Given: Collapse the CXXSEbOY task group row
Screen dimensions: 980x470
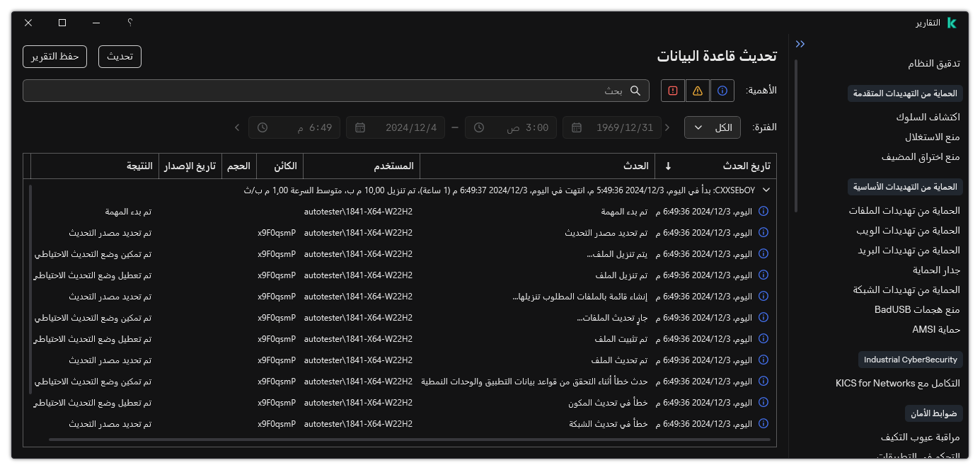Looking at the screenshot, I should tap(766, 190).
